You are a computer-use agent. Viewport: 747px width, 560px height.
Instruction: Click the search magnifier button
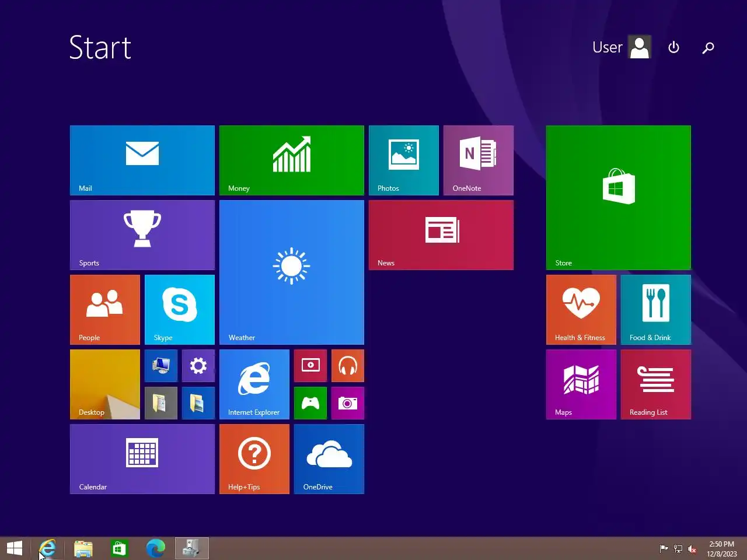(x=708, y=47)
